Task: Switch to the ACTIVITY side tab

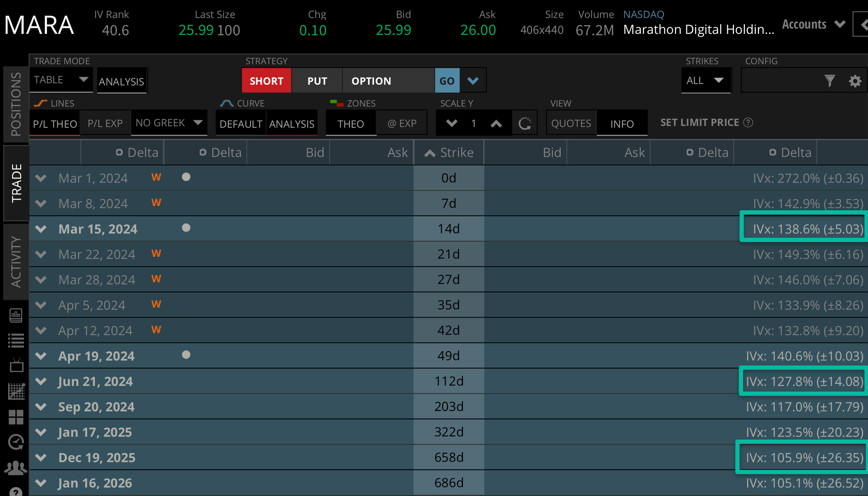Action: [16, 262]
